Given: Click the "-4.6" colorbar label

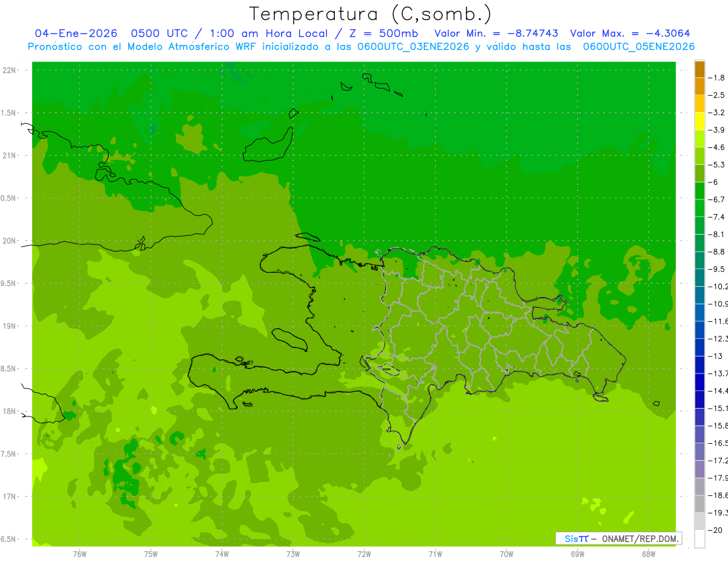Looking at the screenshot, I should pyautogui.click(x=718, y=147).
